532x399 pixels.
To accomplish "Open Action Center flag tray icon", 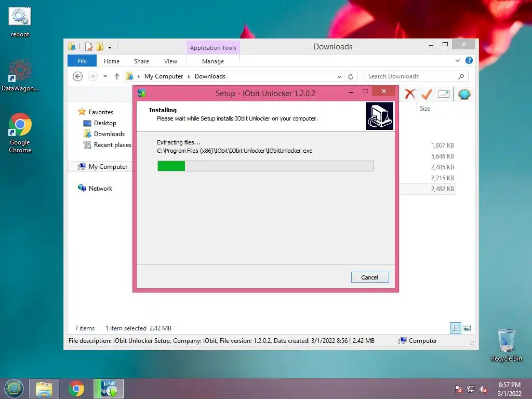I will tap(458, 389).
